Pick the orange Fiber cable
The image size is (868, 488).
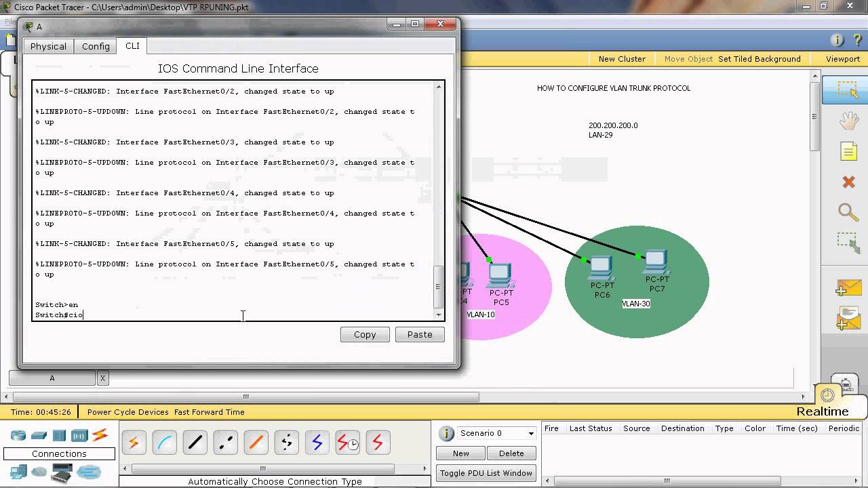pos(256,443)
